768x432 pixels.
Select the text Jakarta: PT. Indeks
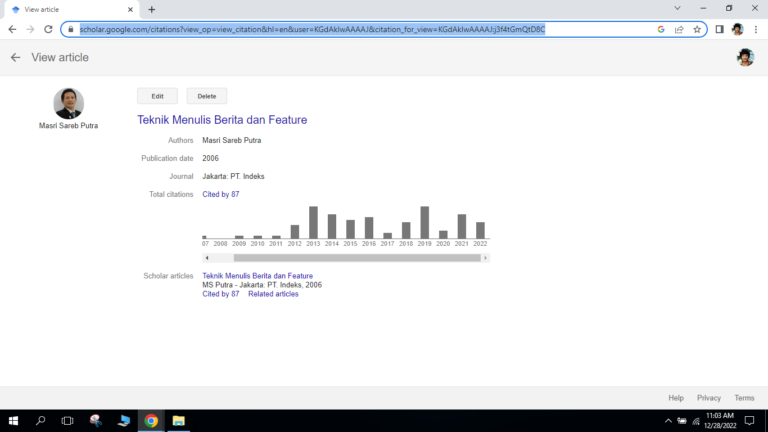(233, 176)
